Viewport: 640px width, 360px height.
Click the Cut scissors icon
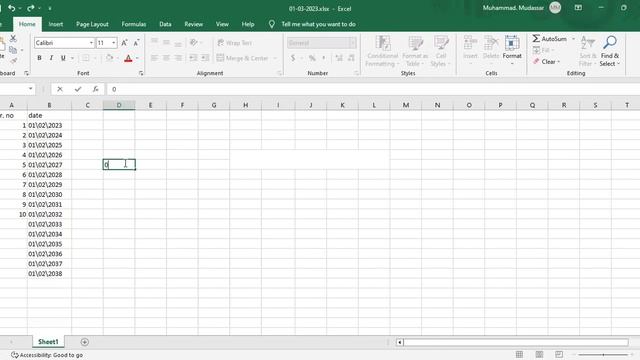[x=13, y=38]
